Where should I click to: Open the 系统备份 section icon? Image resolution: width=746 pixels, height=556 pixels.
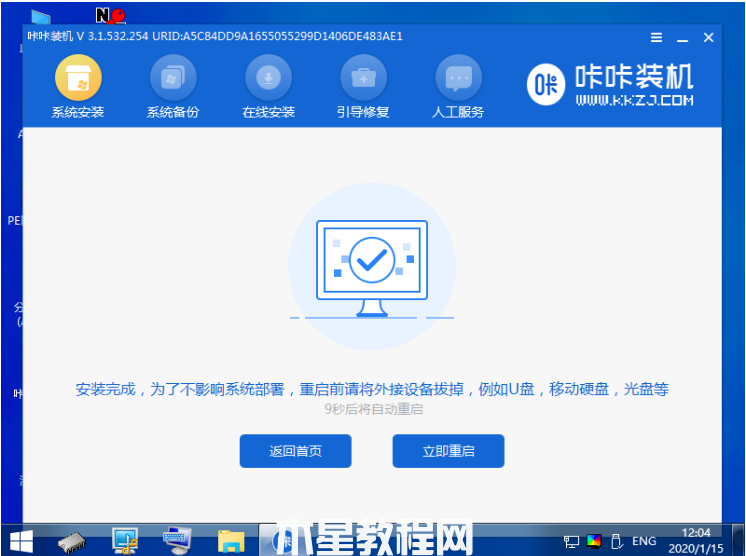173,78
